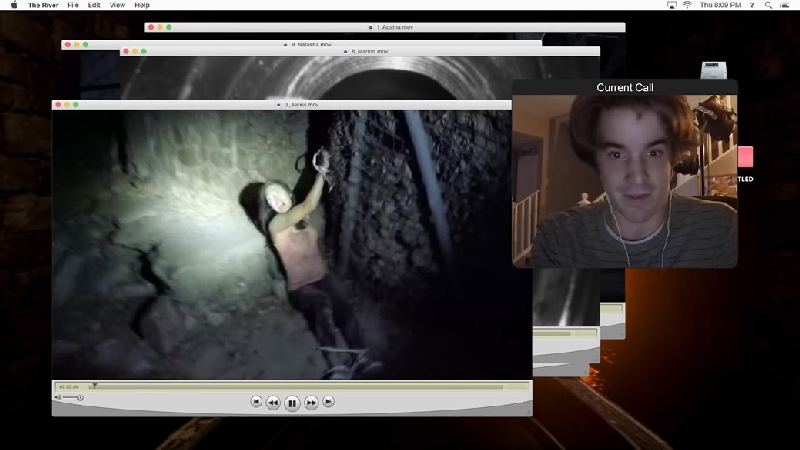Skip to end of front video
This screenshot has height=450, width=800.
point(329,402)
